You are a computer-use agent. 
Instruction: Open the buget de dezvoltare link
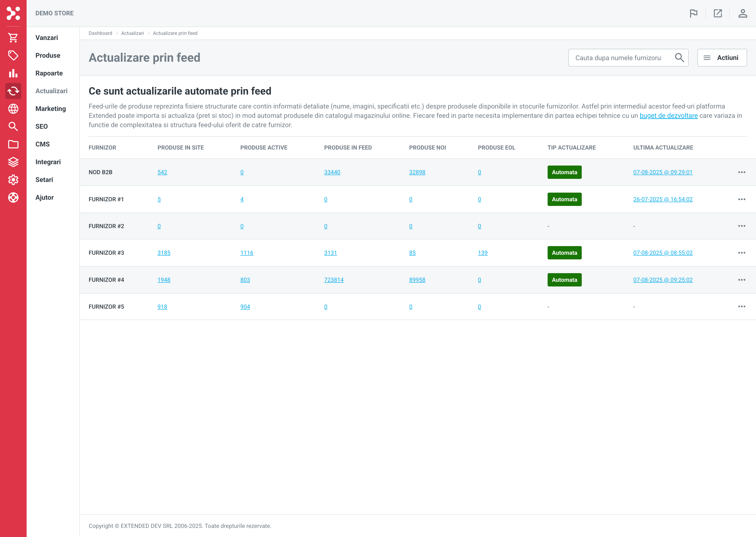coord(668,116)
